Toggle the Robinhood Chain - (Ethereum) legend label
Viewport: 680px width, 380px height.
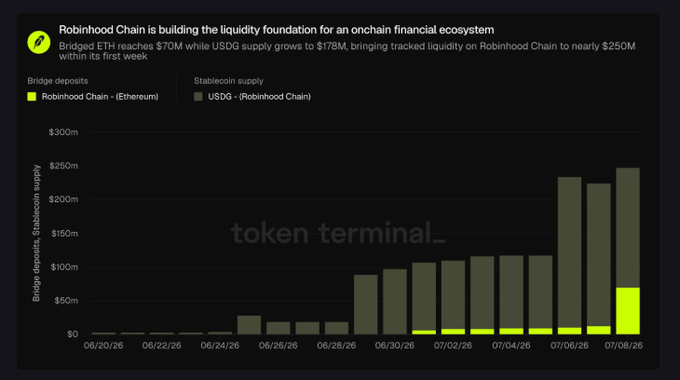point(100,96)
